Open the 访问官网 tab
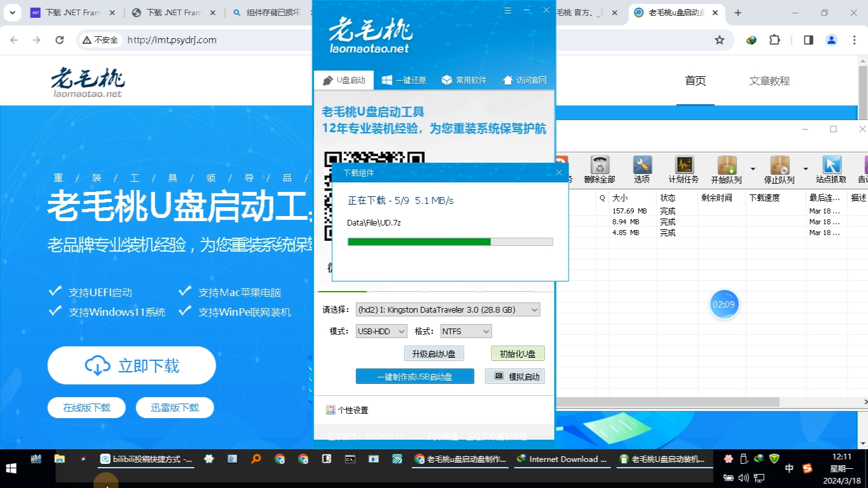The height and width of the screenshot is (488, 868). click(525, 80)
